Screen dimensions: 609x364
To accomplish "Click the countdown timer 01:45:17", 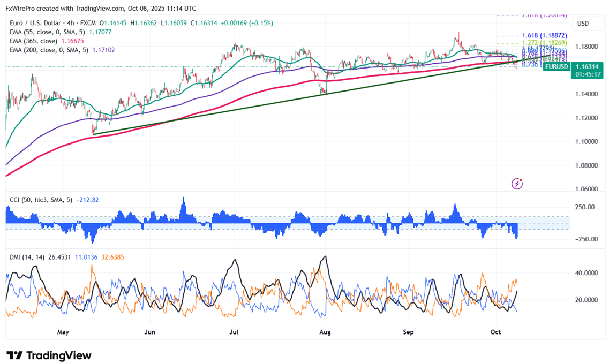I will pyautogui.click(x=588, y=74).
